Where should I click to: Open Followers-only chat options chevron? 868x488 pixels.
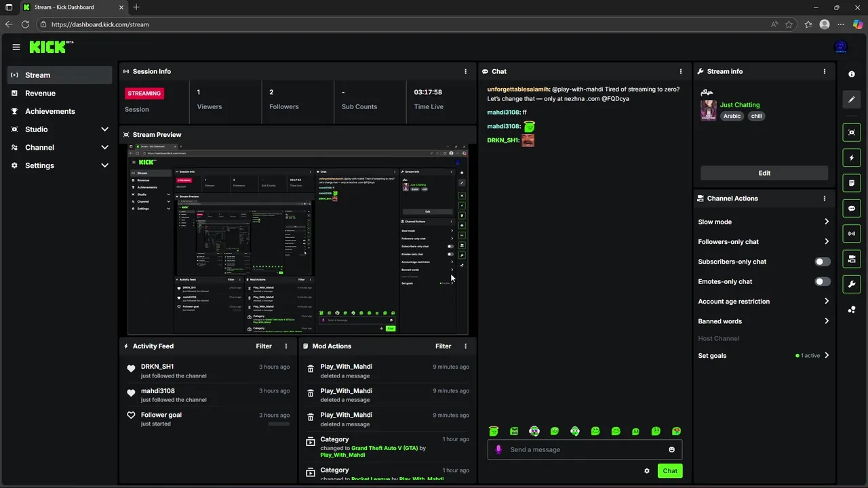pyautogui.click(x=826, y=241)
